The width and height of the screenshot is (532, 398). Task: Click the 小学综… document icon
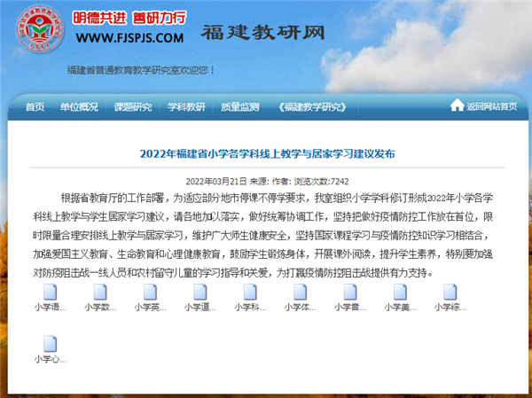pyautogui.click(x=450, y=293)
